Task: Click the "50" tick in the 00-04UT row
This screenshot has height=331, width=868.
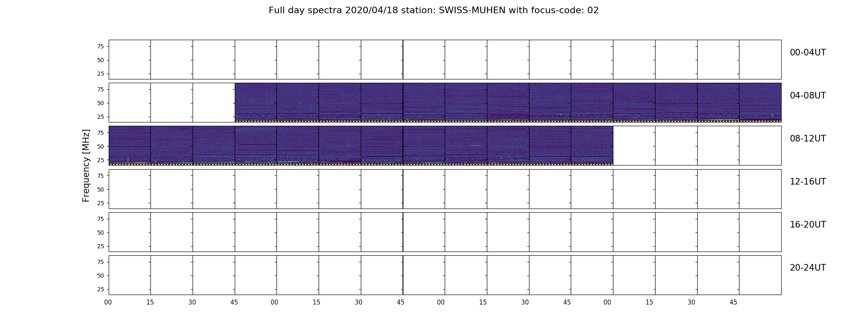Action: pos(100,60)
